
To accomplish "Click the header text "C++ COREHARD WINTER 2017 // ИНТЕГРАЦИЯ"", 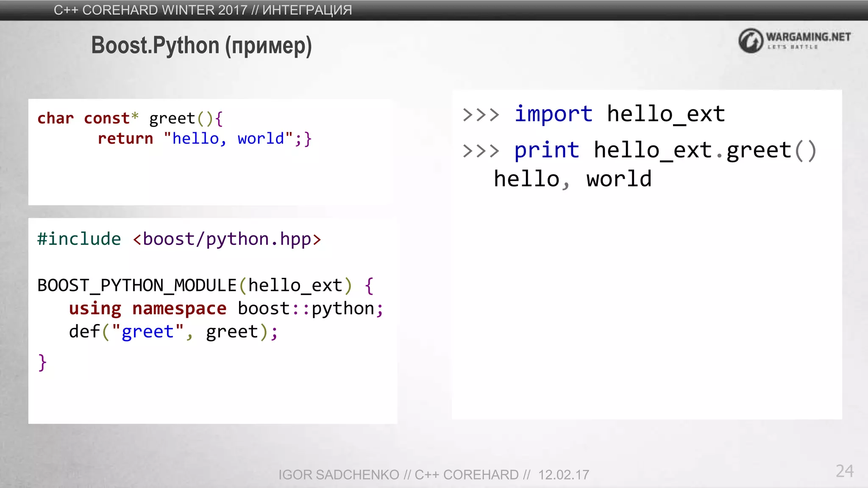I will coord(203,10).
